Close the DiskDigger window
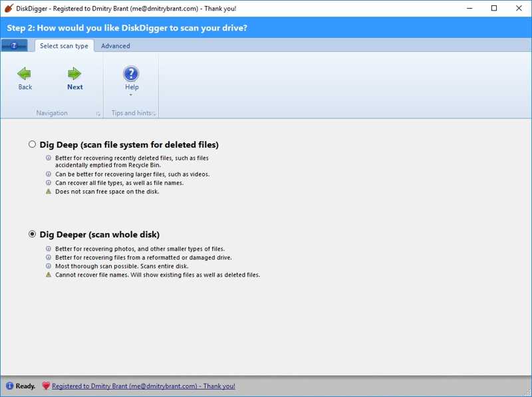 click(x=519, y=8)
